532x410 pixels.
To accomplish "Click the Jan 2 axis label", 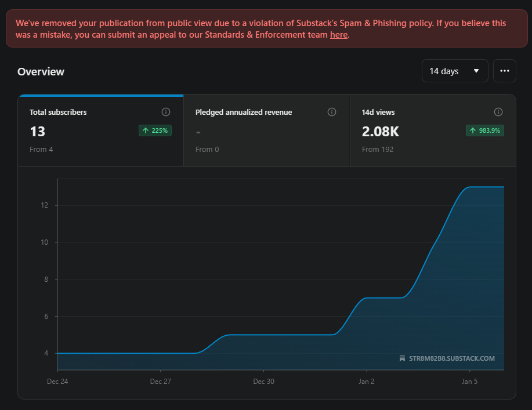I will tap(367, 382).
